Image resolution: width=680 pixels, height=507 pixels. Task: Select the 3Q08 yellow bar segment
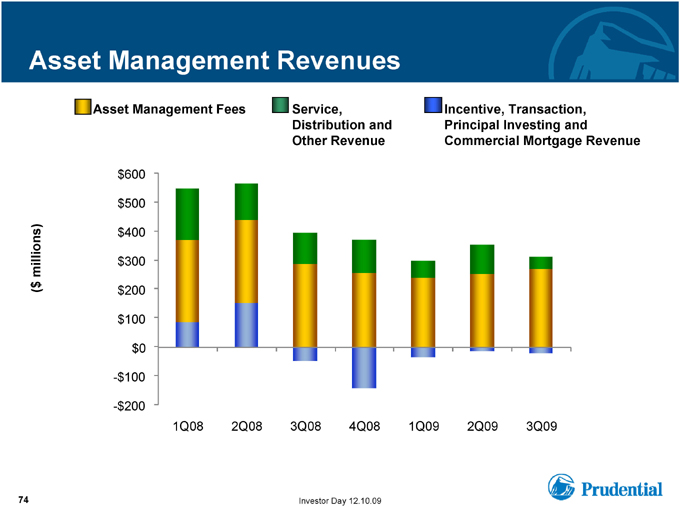click(x=305, y=305)
